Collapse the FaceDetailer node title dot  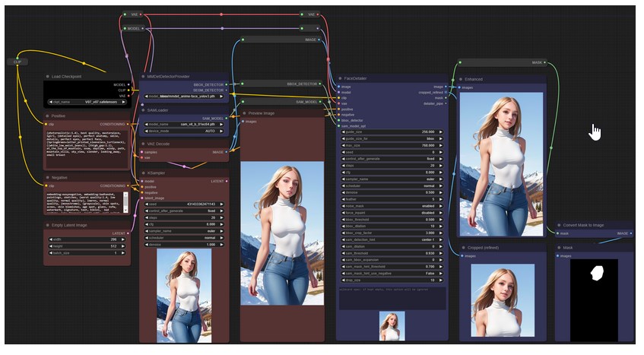pos(340,78)
